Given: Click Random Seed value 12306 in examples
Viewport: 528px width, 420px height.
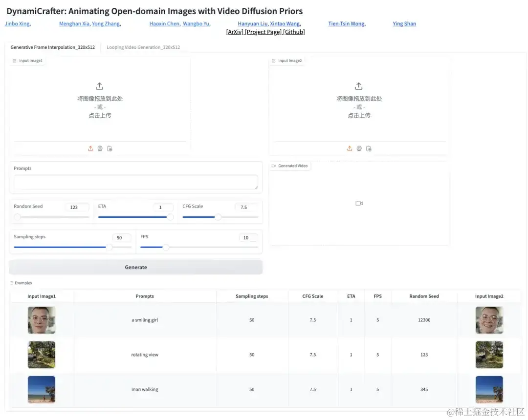Looking at the screenshot, I should pos(424,320).
